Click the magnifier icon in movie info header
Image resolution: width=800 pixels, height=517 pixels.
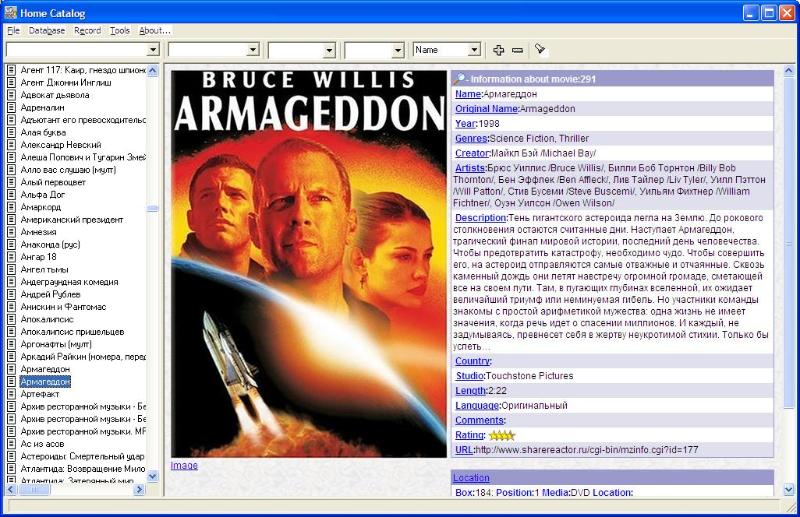(460, 79)
